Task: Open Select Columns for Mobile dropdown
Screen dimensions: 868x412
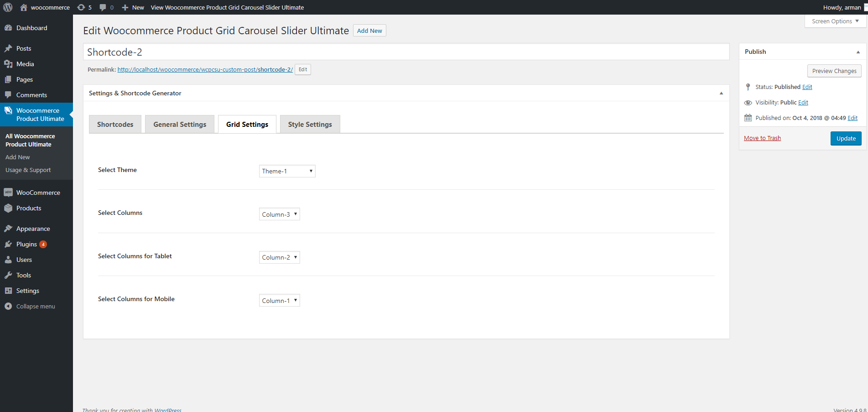Action: pos(279,301)
